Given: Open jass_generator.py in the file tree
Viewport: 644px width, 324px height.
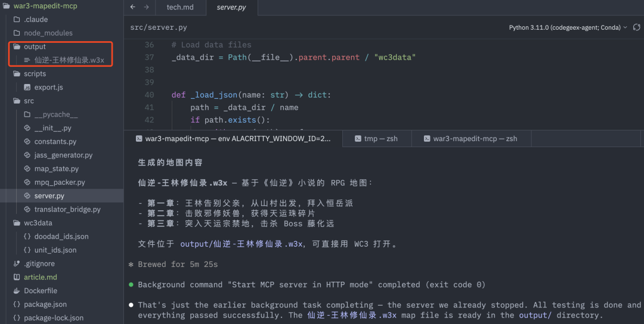Looking at the screenshot, I should [x=63, y=155].
